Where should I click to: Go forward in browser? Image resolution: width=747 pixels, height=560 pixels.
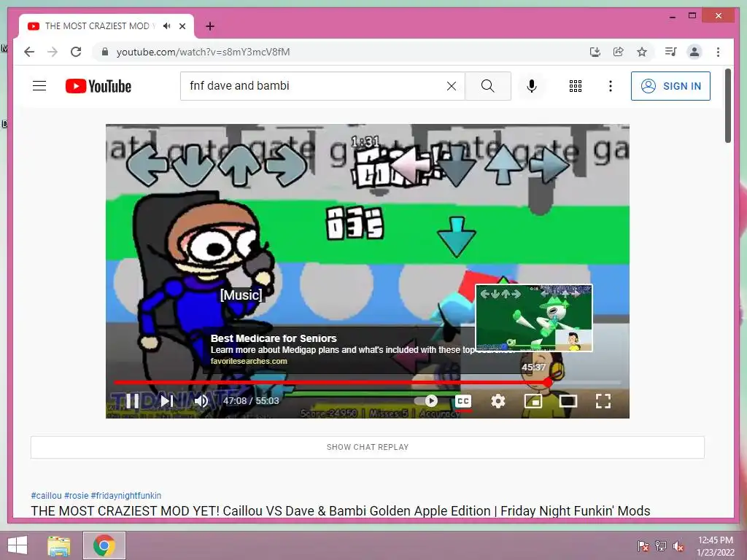tap(53, 52)
